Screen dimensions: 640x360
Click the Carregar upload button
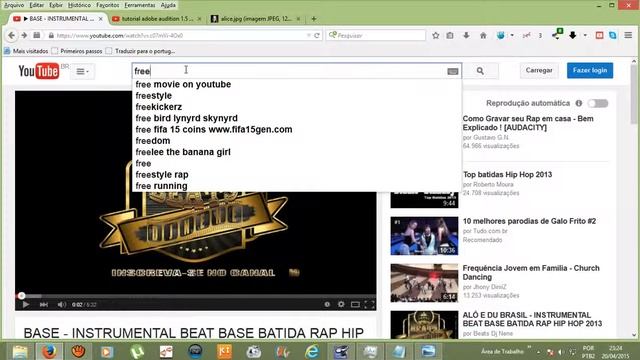[539, 70]
